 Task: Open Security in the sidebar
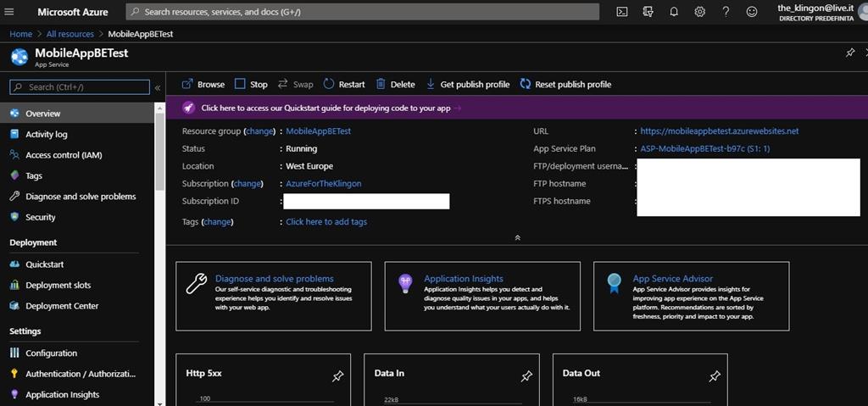click(x=77, y=217)
